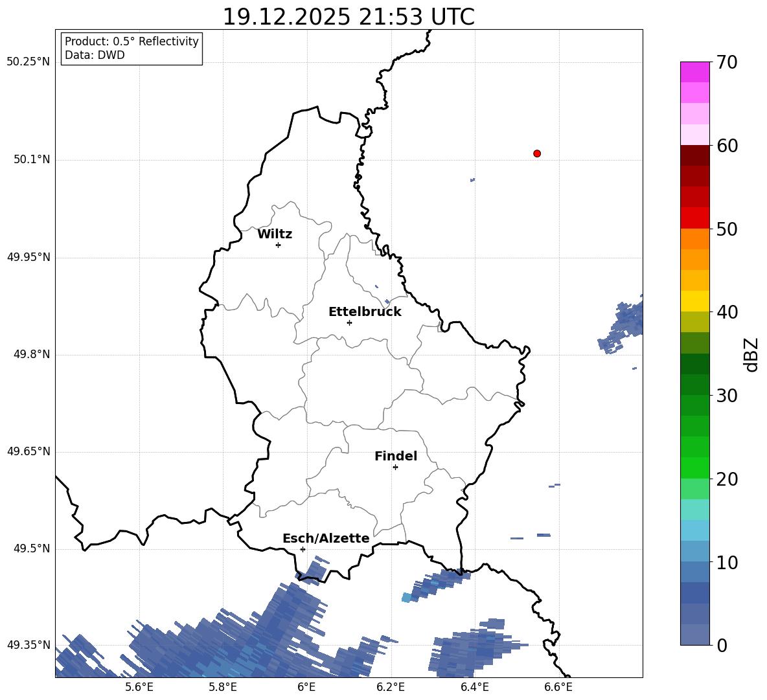Click the light-blue echo pixel south of Findel
The image size is (767, 700).
pyautogui.click(x=406, y=597)
